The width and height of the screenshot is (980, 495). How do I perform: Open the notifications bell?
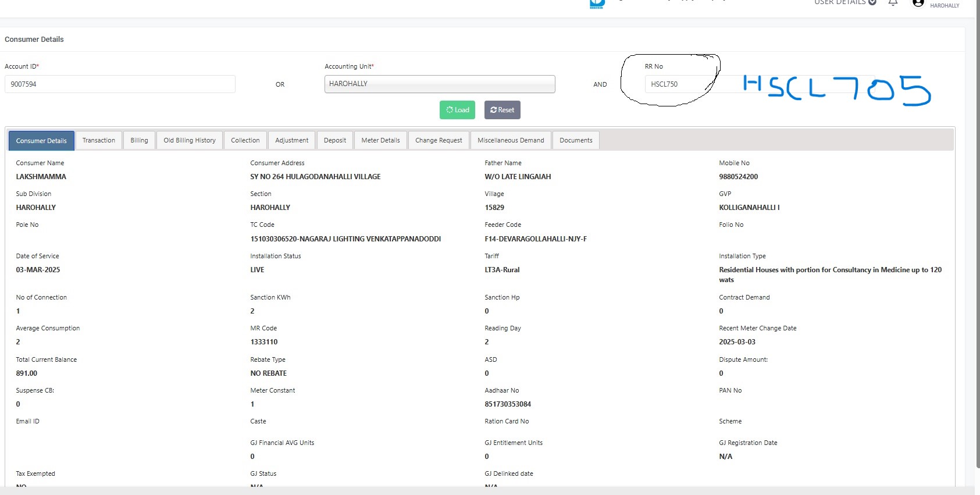point(893,3)
